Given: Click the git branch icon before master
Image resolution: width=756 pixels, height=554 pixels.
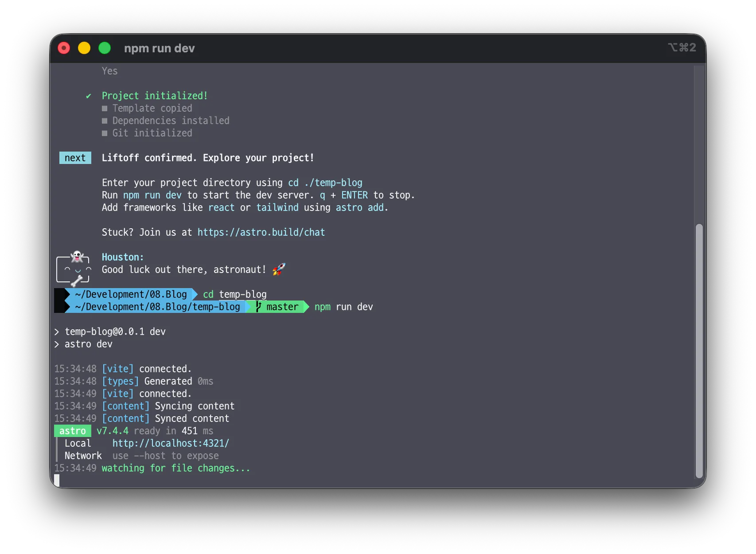Looking at the screenshot, I should [x=258, y=306].
